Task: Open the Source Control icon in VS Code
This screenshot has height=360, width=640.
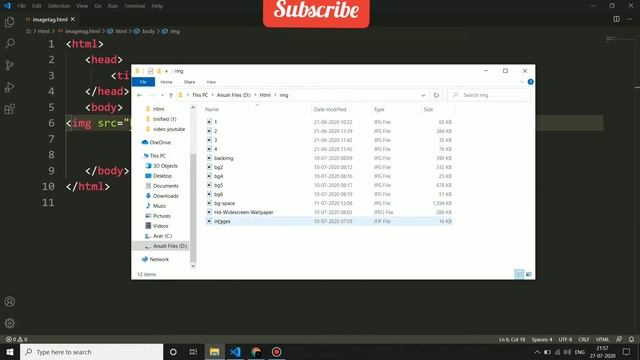Action: coord(9,65)
